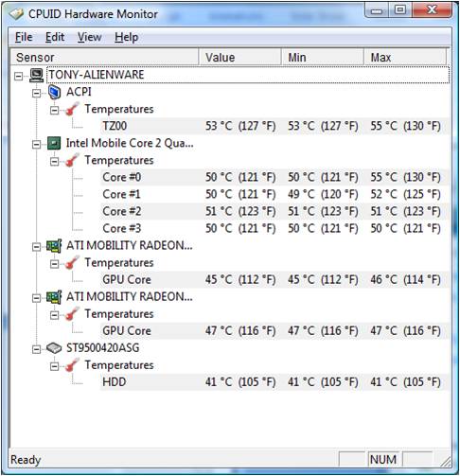
Task: Click the Intel Mobile Core 2 Quad chip icon
Action: click(x=54, y=144)
